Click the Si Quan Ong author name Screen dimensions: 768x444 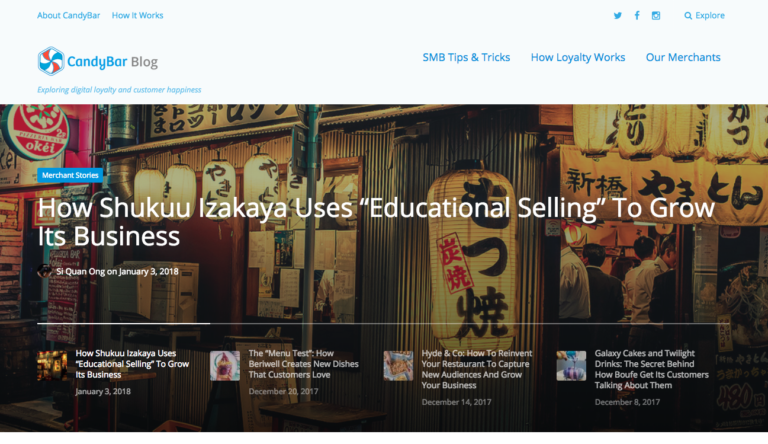(x=80, y=271)
